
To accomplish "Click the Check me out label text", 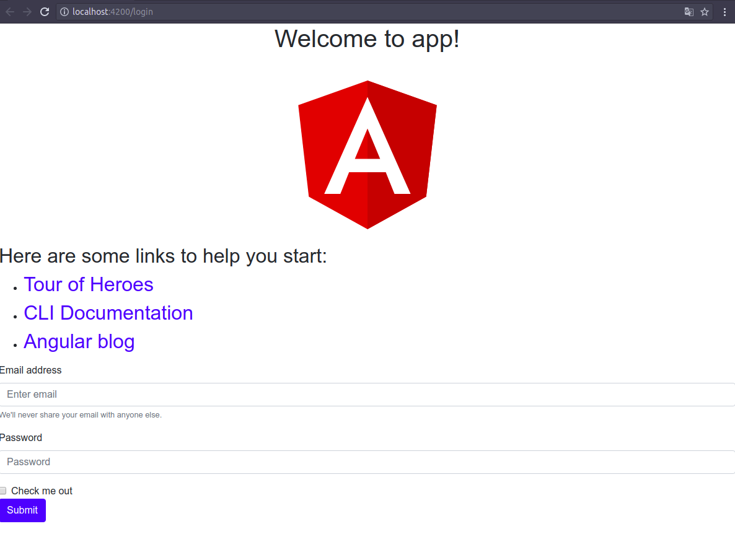I will (42, 490).
